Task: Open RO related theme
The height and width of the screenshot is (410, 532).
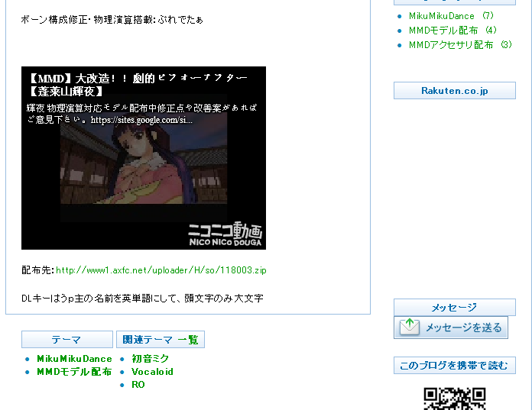Action: point(138,385)
